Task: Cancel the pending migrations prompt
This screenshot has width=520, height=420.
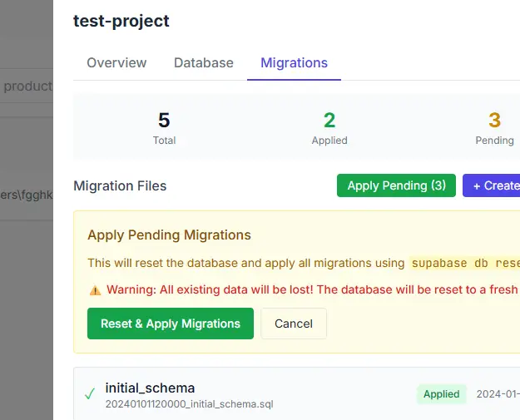Action: (x=294, y=324)
